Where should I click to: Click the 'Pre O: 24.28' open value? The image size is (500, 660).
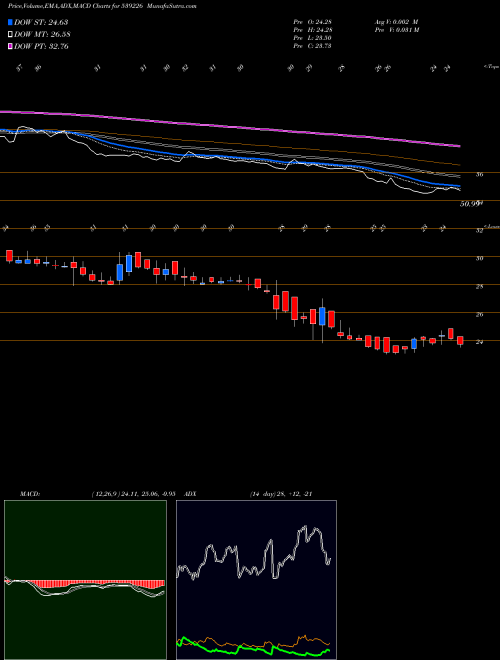(x=313, y=22)
